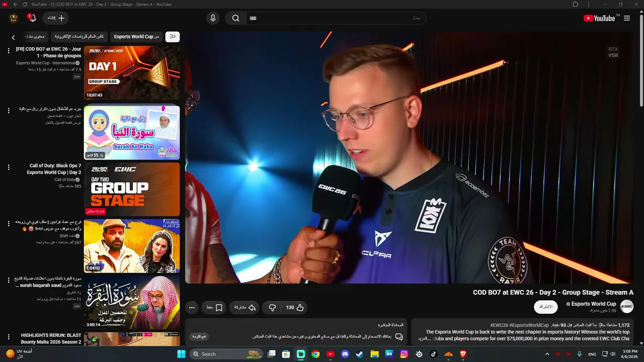Viewport: 644px width, 362px height.
Task: Switch the ENG input language indicator
Action: (x=592, y=354)
